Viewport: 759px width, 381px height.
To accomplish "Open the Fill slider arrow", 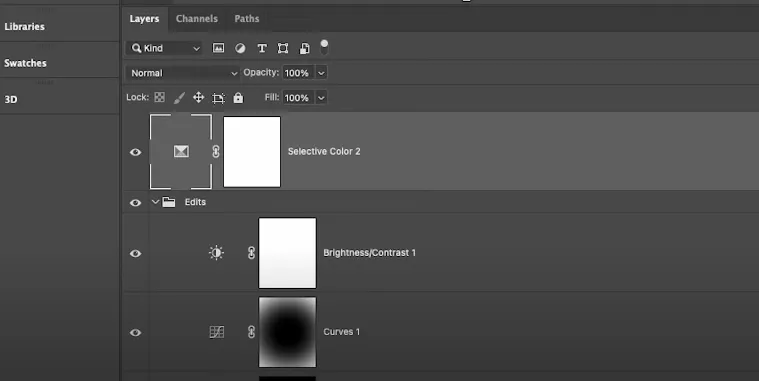I will click(x=321, y=98).
